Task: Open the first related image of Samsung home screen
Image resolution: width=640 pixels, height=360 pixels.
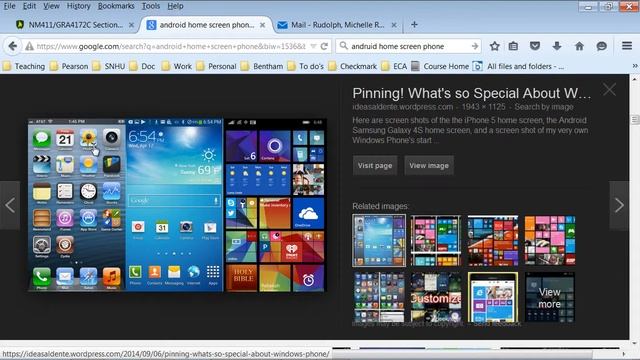Action: (379, 240)
